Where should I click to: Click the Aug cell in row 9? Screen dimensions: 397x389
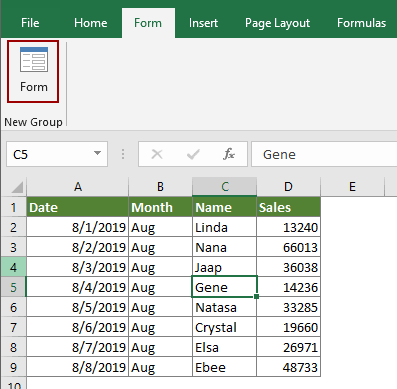tap(160, 367)
